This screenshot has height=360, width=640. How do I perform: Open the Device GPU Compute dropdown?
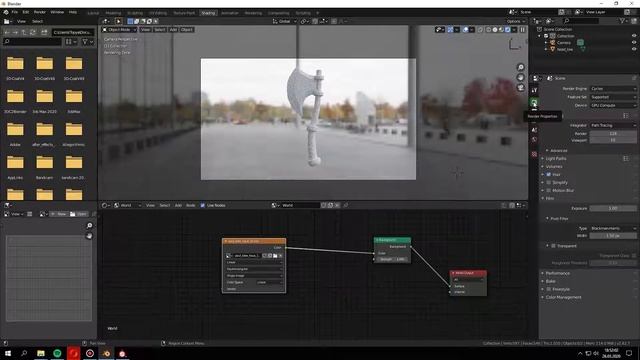[x=613, y=105]
